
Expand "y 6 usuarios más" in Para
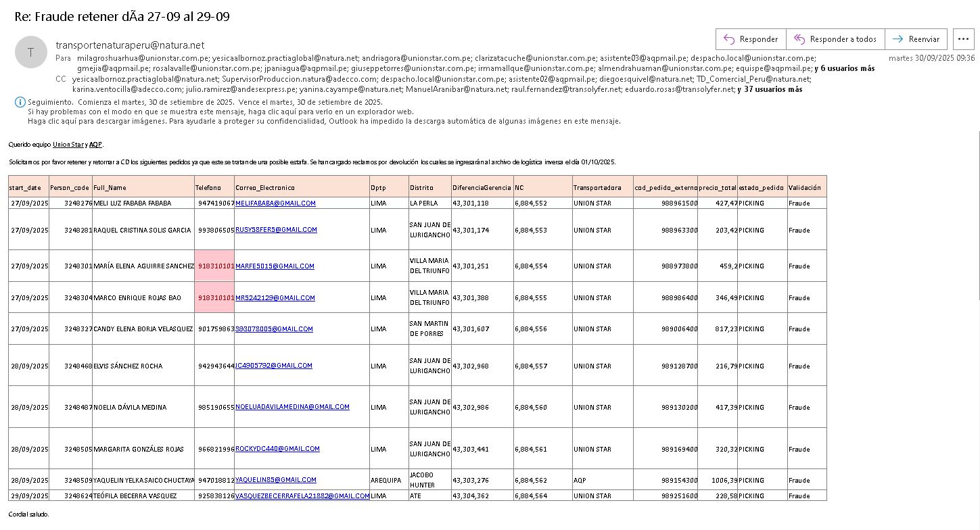coord(844,68)
